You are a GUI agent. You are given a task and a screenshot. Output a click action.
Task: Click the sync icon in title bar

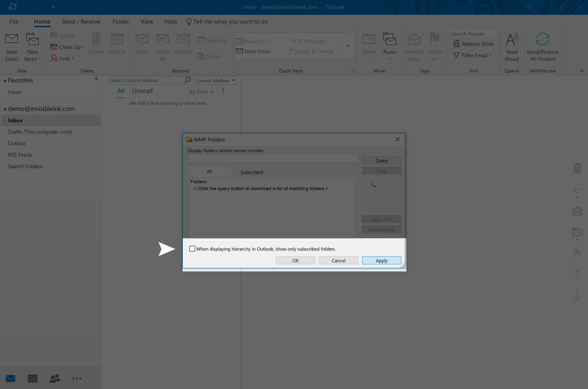click(13, 7)
